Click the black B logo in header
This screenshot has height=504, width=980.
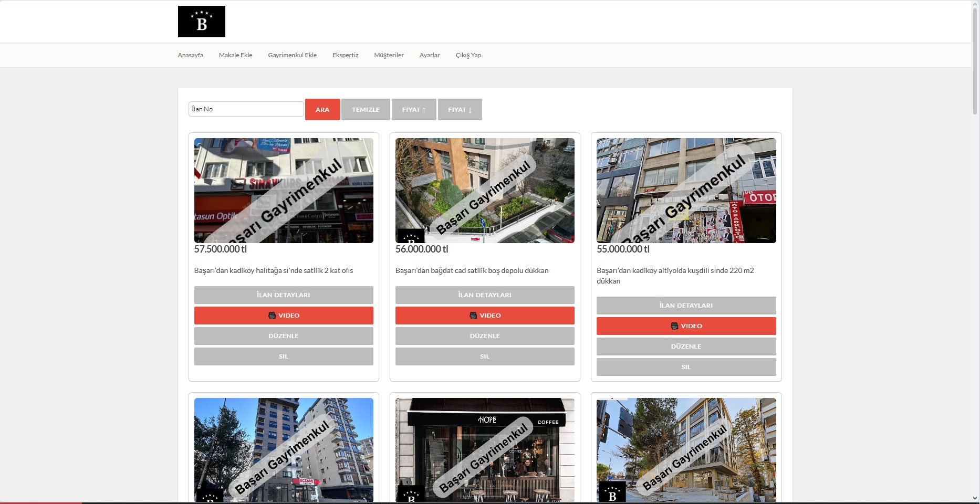point(201,22)
